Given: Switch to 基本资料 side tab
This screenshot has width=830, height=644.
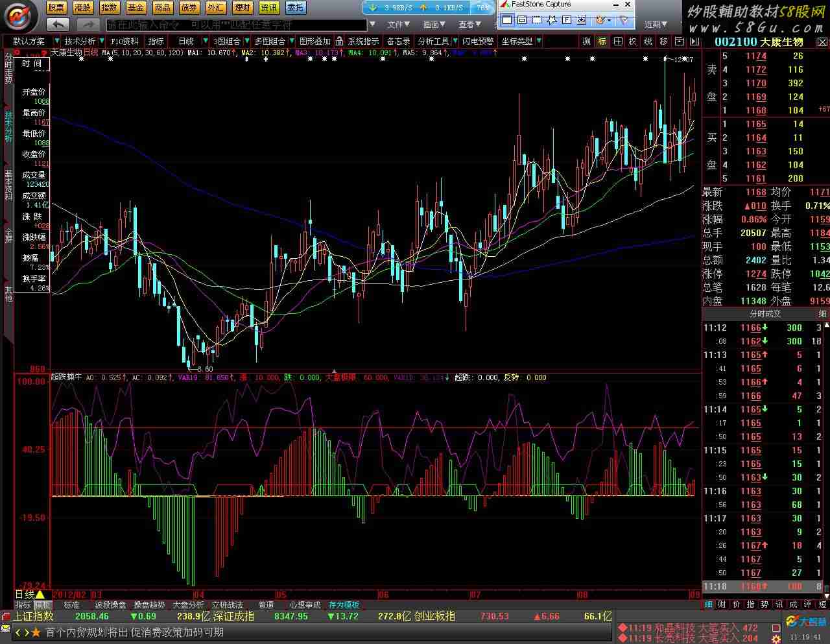Looking at the screenshot, I should click(8, 185).
